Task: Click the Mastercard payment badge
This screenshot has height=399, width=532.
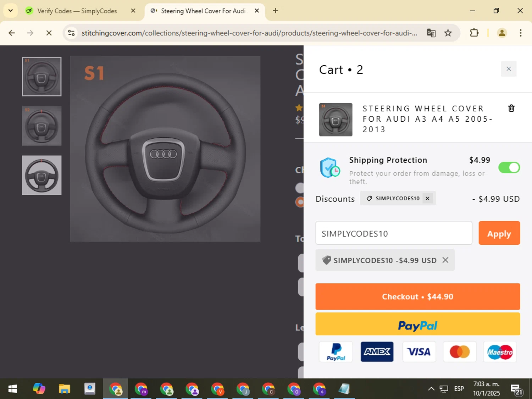Action: click(460, 352)
